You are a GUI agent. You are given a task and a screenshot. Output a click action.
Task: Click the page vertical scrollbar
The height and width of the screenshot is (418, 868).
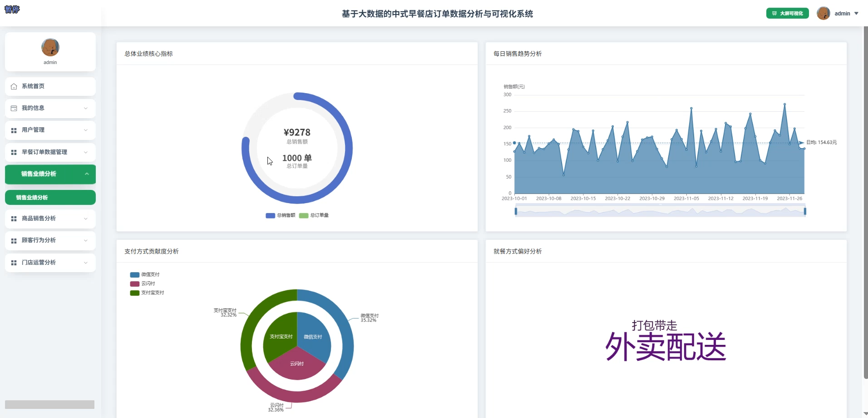(x=865, y=202)
